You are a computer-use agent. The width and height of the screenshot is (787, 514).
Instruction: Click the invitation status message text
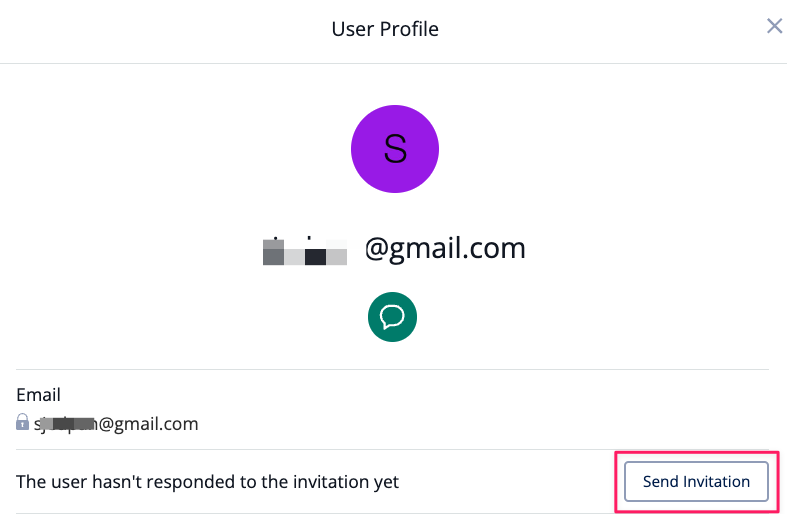click(x=207, y=482)
